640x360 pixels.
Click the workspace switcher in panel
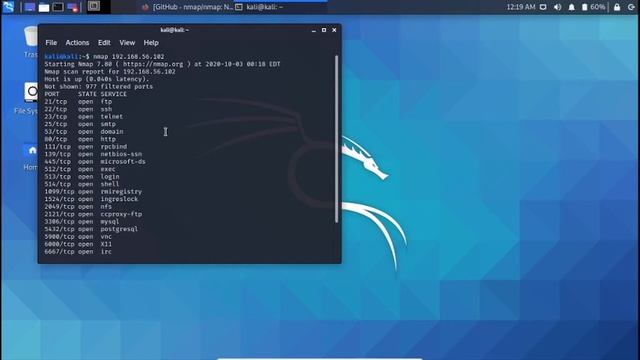coord(98,7)
